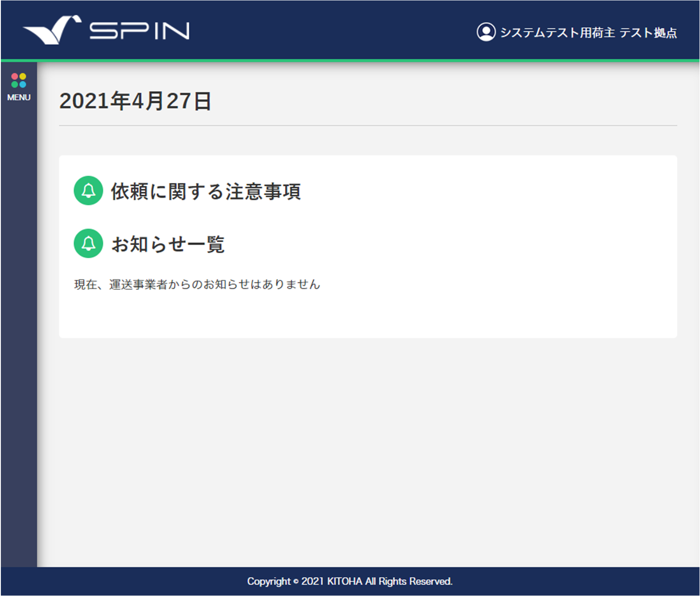
Task: Open the MENU with colored dots icon
Action: 19,87
